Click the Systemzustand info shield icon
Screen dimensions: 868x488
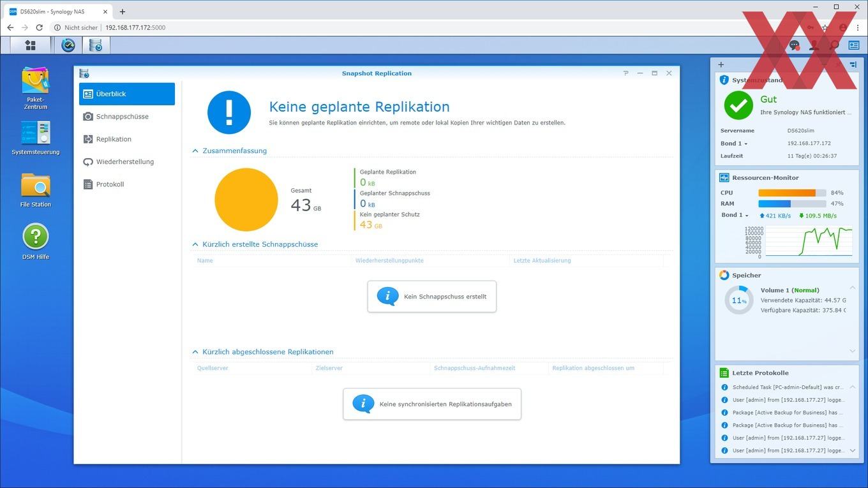click(x=724, y=80)
